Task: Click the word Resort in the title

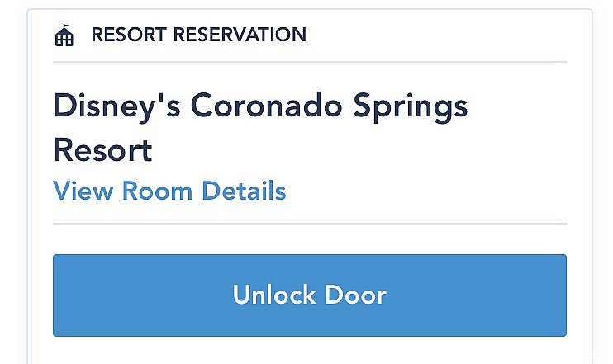Action: [102, 150]
